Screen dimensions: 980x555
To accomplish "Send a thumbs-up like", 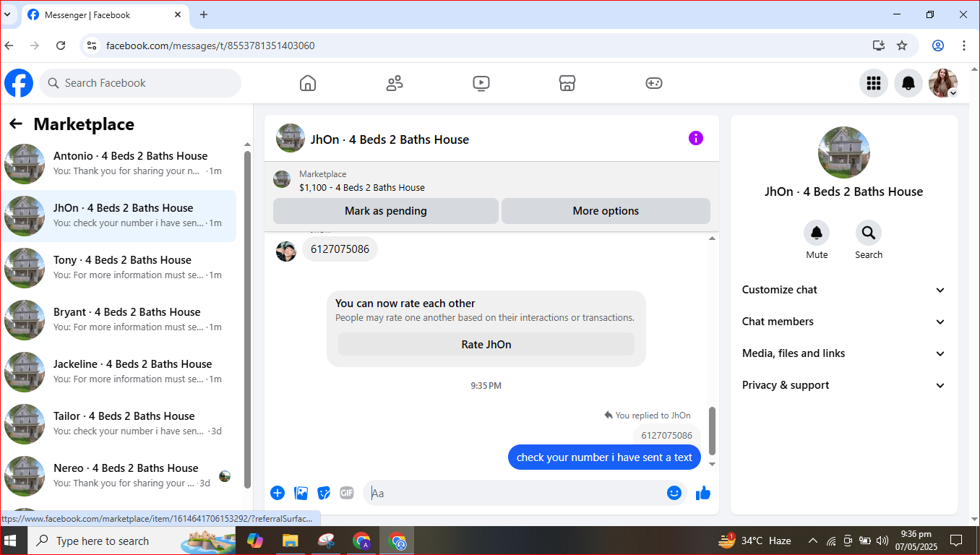I will coord(703,493).
